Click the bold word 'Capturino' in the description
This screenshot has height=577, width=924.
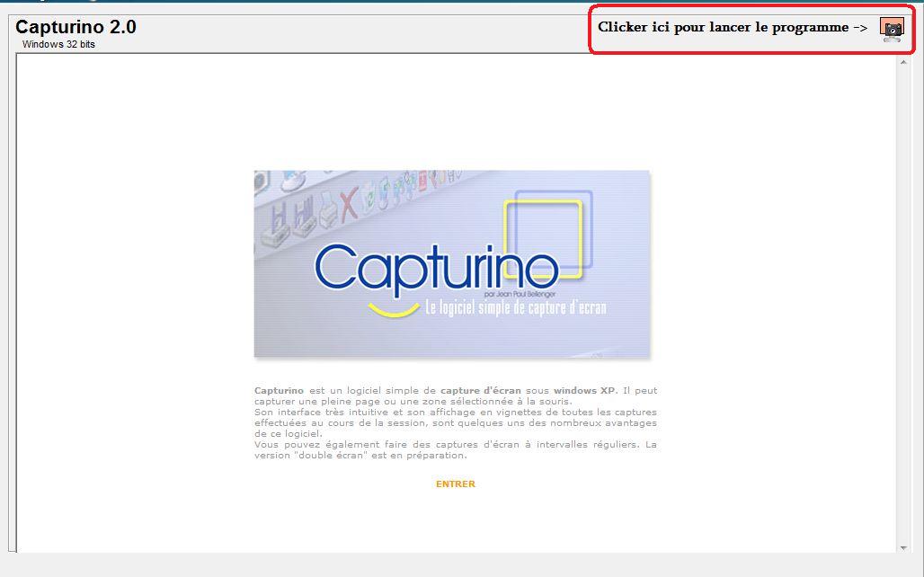click(278, 390)
